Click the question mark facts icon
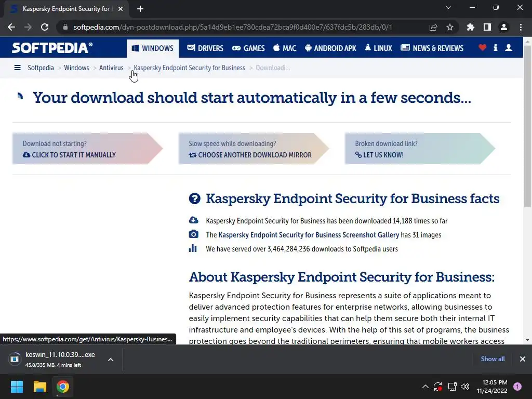 coord(195,198)
